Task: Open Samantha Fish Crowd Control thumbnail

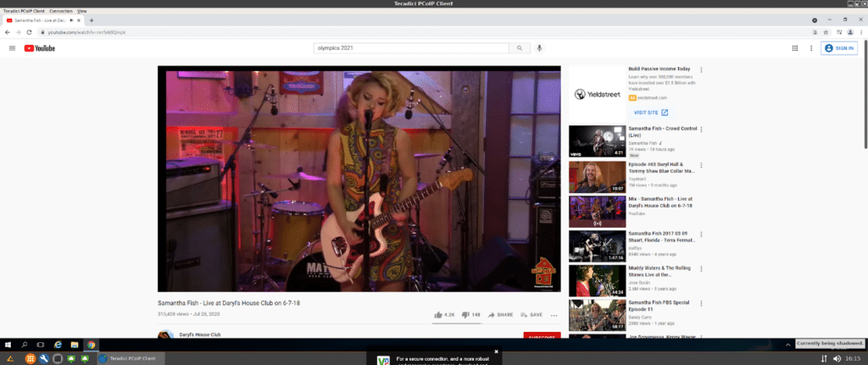Action: (x=598, y=141)
